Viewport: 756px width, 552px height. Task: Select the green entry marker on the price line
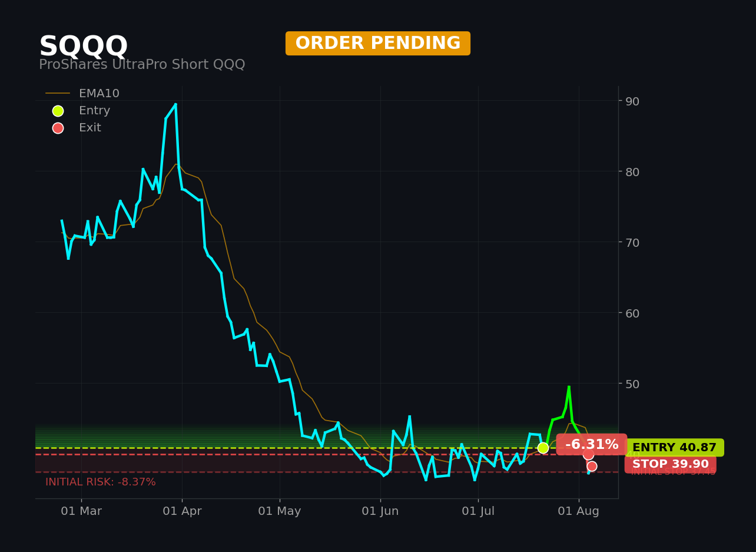point(543,448)
